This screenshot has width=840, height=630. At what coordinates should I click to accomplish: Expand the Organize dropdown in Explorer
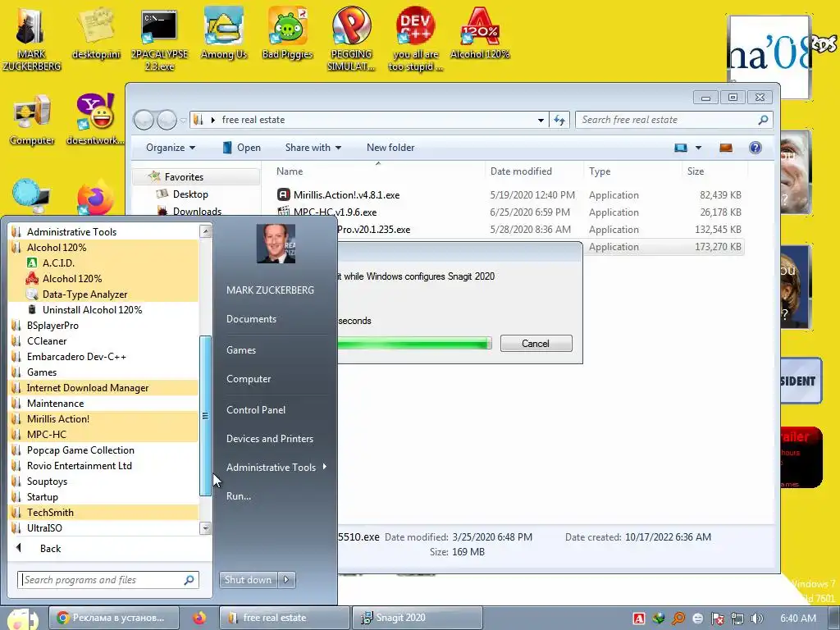171,148
